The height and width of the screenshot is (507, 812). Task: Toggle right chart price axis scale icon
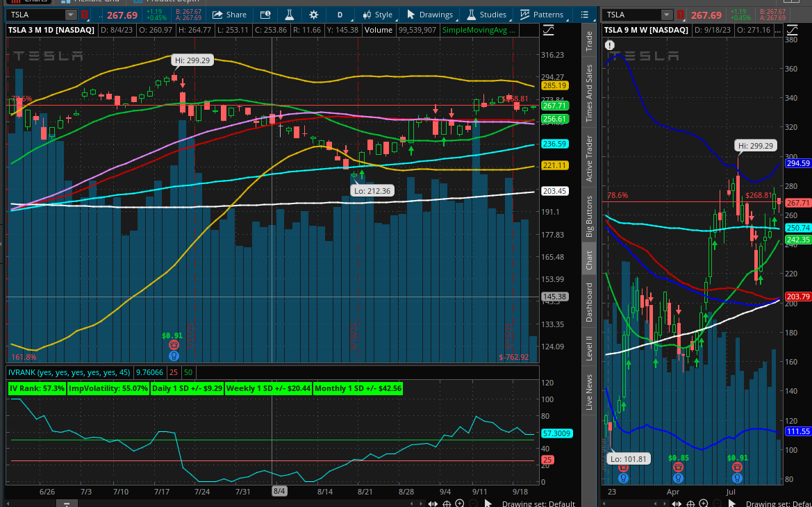[x=793, y=30]
